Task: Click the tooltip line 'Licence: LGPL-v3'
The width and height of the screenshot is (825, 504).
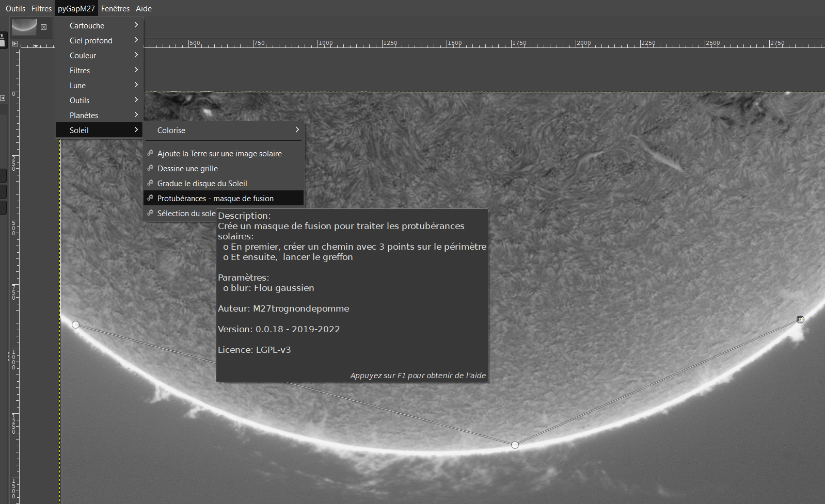Action: pos(254,350)
